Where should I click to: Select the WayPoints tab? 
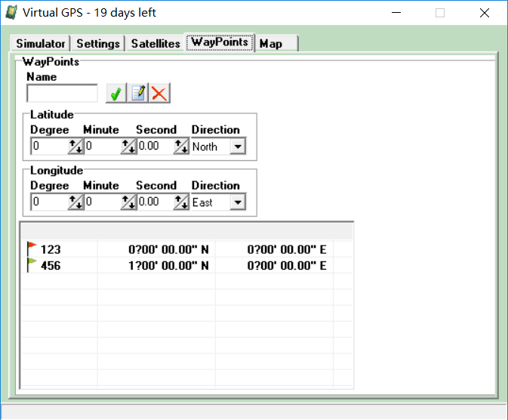220,42
